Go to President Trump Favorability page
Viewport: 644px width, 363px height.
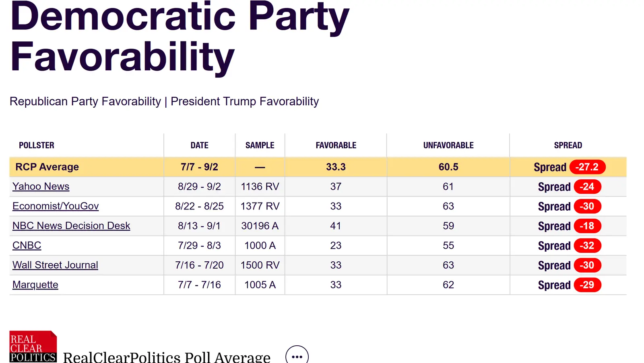[x=245, y=101]
